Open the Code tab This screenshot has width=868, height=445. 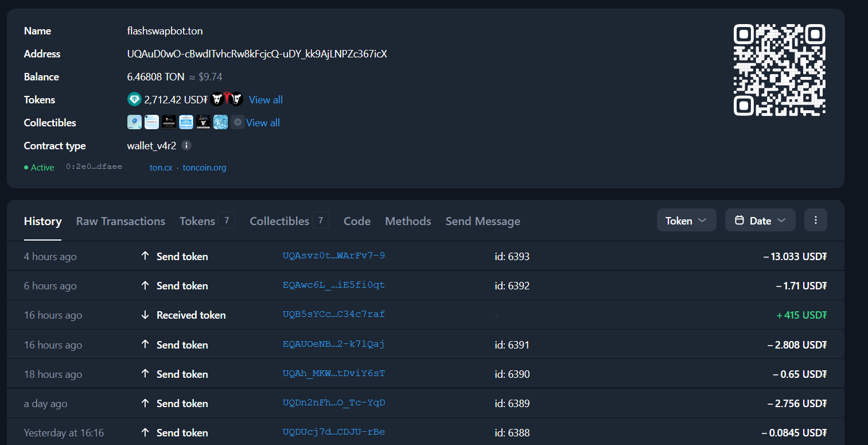[x=357, y=221]
